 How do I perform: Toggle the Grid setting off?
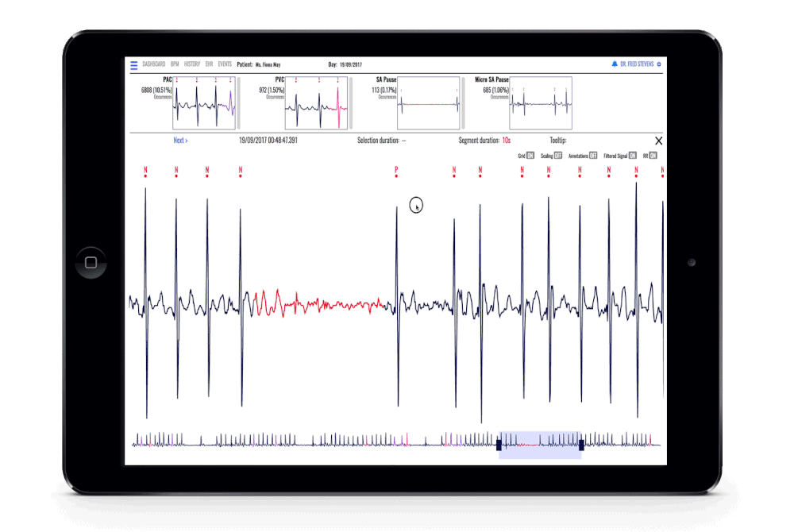tap(530, 156)
